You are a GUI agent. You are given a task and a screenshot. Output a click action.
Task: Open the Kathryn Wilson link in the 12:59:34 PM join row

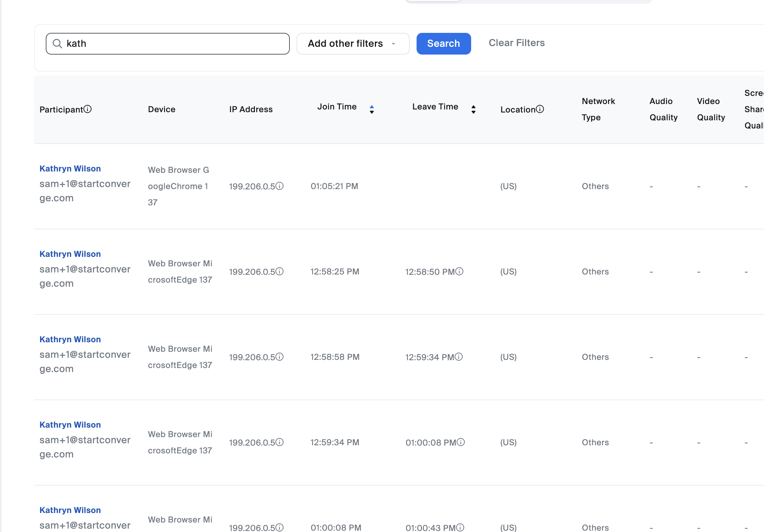70,425
